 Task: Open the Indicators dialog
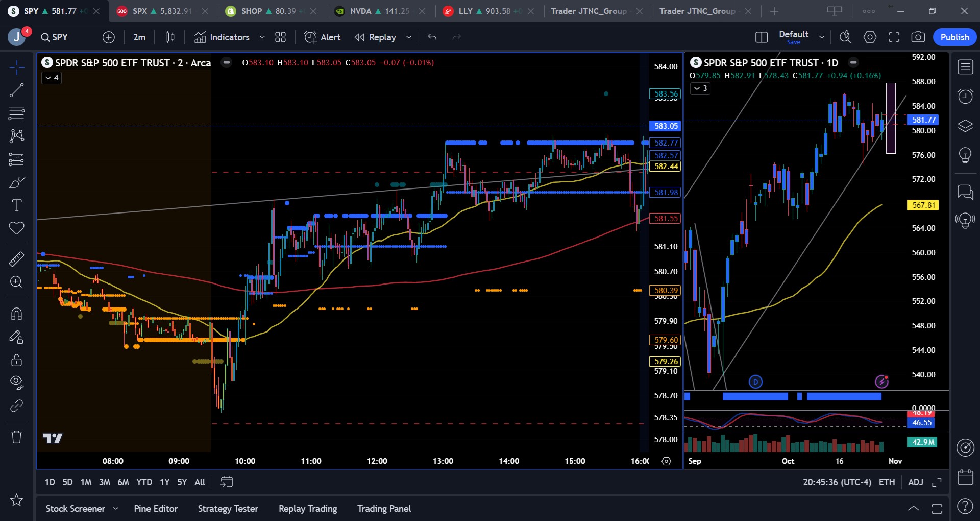tap(222, 37)
